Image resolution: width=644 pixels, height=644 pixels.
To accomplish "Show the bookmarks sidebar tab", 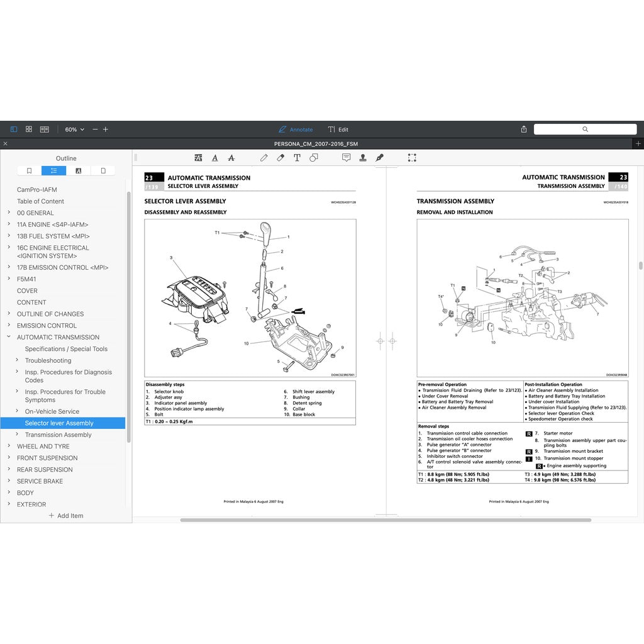I will [29, 170].
